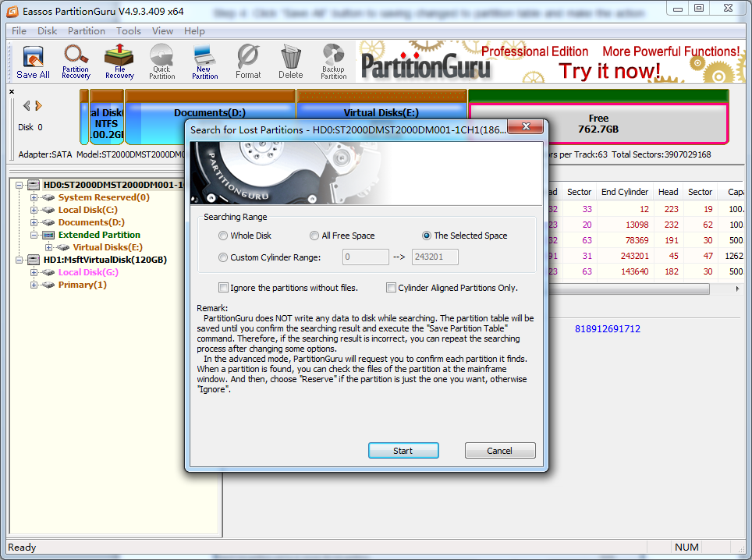Image resolution: width=752 pixels, height=560 pixels.
Task: Create a New Partition from the toolbar
Action: coord(205,62)
